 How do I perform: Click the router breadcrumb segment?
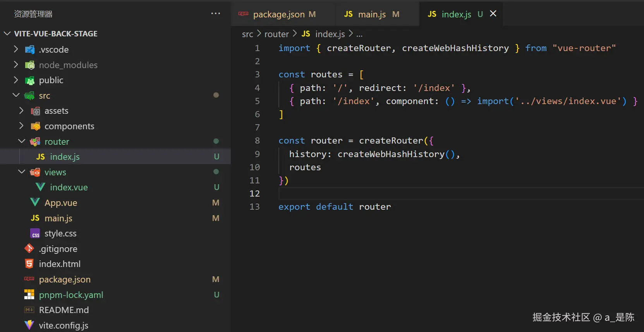pos(276,34)
